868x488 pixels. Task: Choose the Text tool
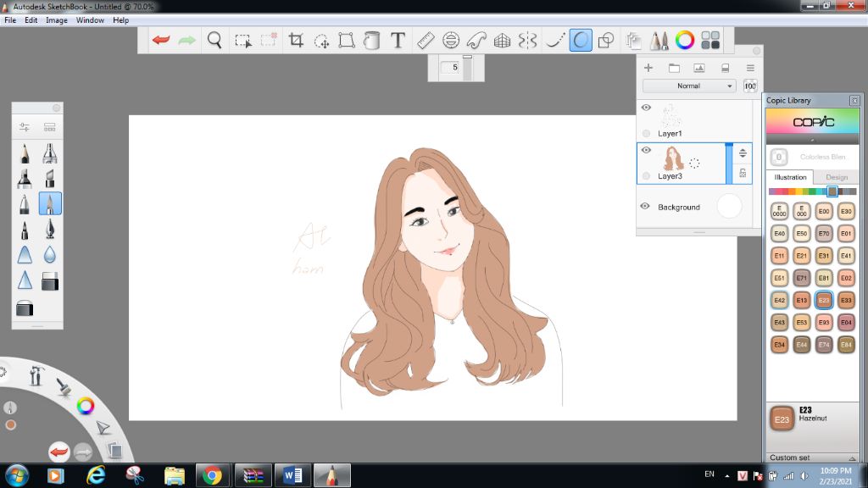pos(398,40)
